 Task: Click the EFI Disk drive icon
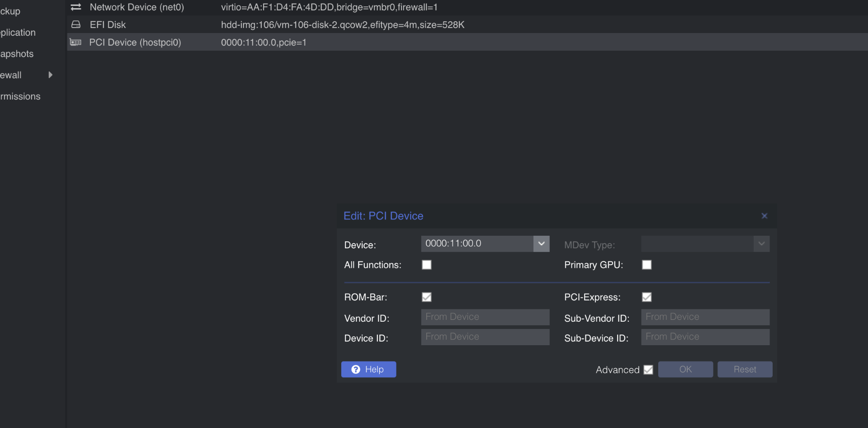[x=76, y=24]
